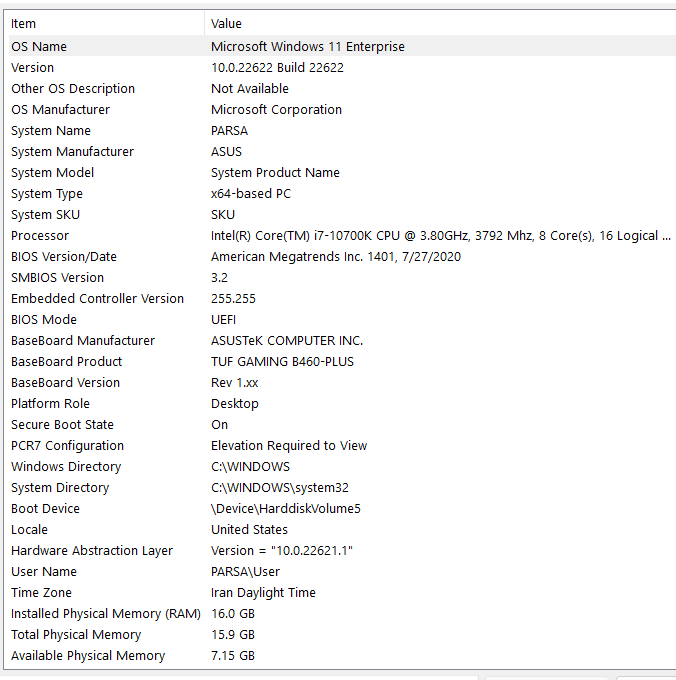
Task: Click the UEFI BIOS mode value
Action: (223, 320)
